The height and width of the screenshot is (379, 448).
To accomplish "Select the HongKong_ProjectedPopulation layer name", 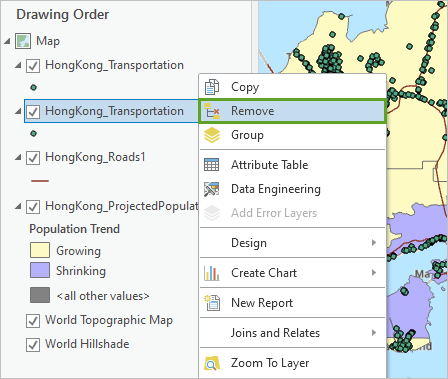I will point(122,206).
